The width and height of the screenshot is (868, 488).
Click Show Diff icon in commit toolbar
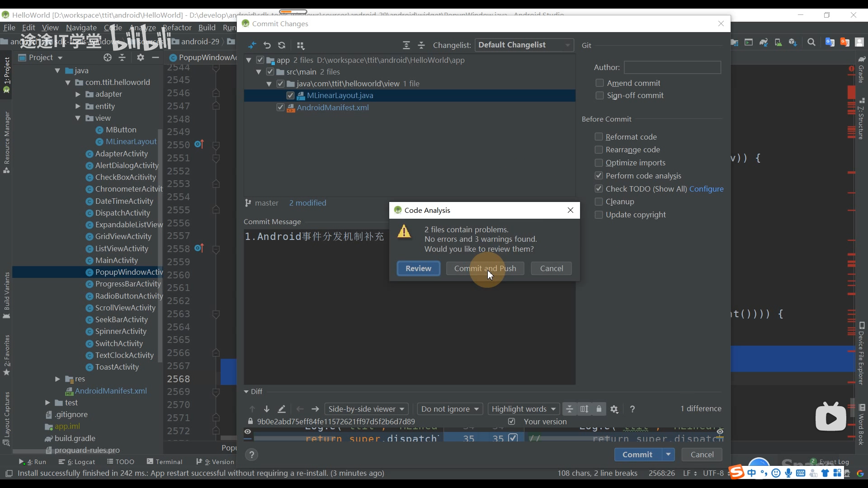[x=252, y=45]
